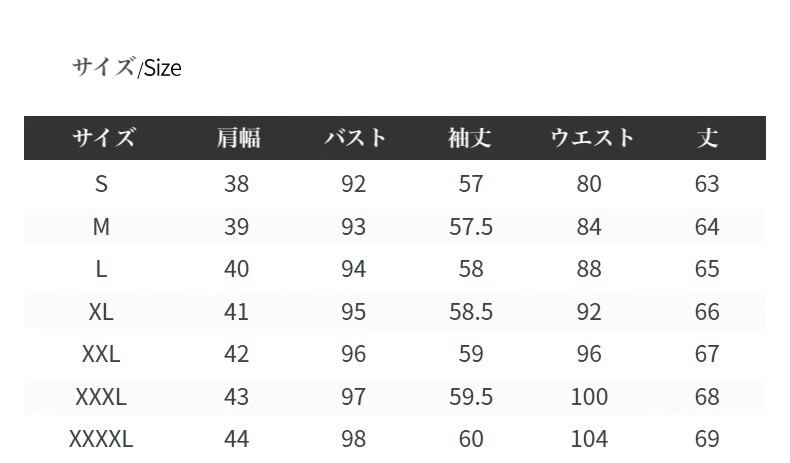Image resolution: width=790 pixels, height=463 pixels.
Task: Click the サイズ/Size heading above the table
Action: coord(126,68)
